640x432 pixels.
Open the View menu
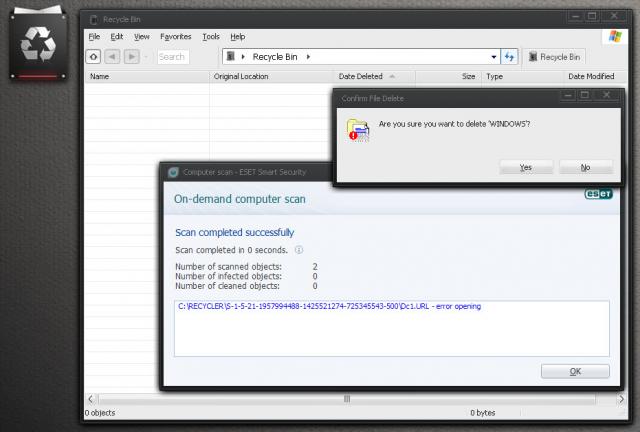tap(142, 37)
